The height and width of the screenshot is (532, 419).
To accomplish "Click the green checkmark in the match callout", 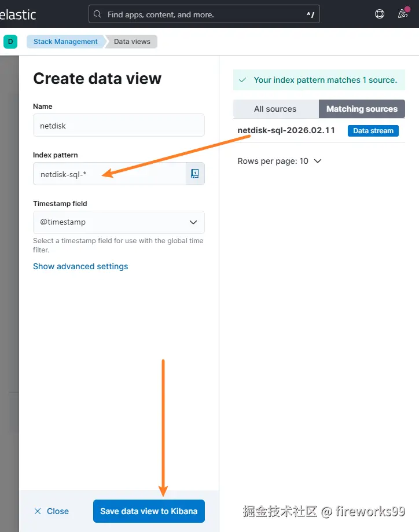I will pyautogui.click(x=242, y=80).
